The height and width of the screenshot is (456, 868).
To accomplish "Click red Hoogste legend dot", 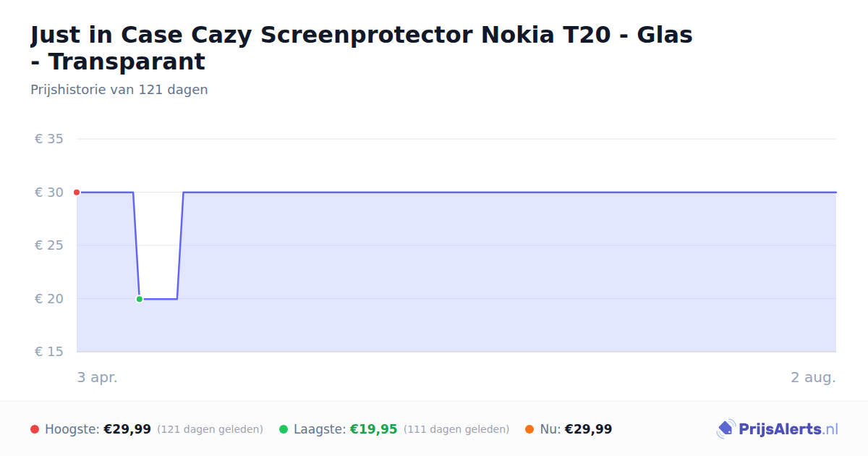I will [x=35, y=429].
